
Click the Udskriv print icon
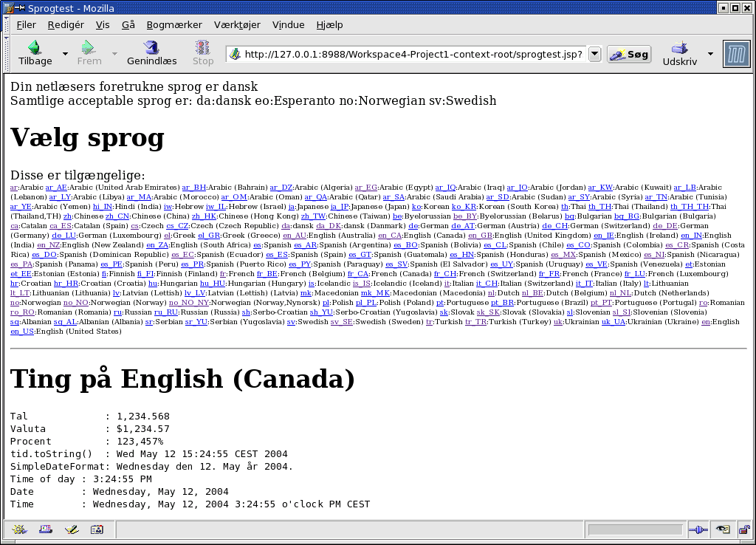[x=679, y=53]
